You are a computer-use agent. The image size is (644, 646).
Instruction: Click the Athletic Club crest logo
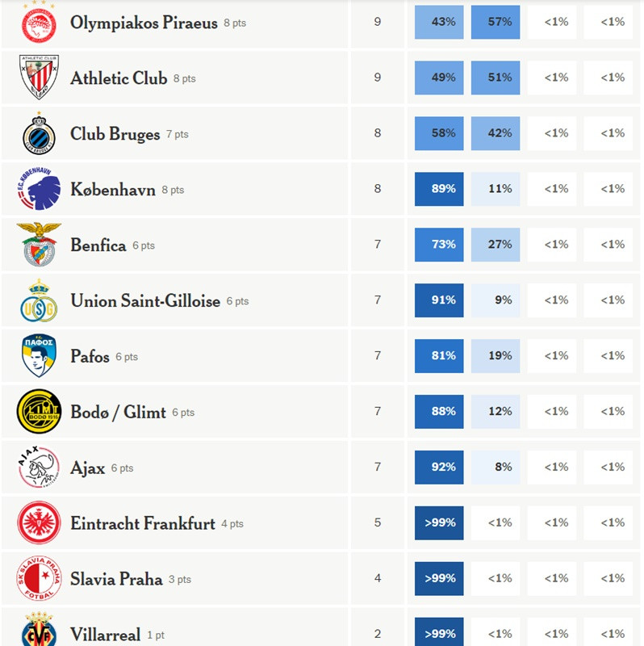39,78
